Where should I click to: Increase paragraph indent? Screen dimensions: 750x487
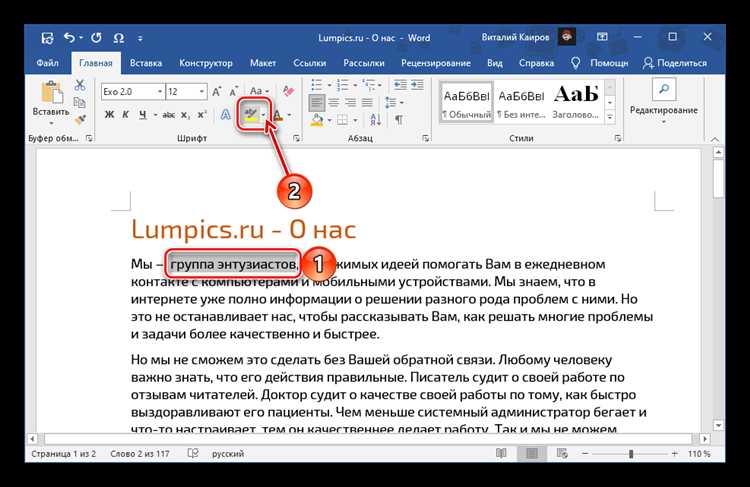(417, 85)
